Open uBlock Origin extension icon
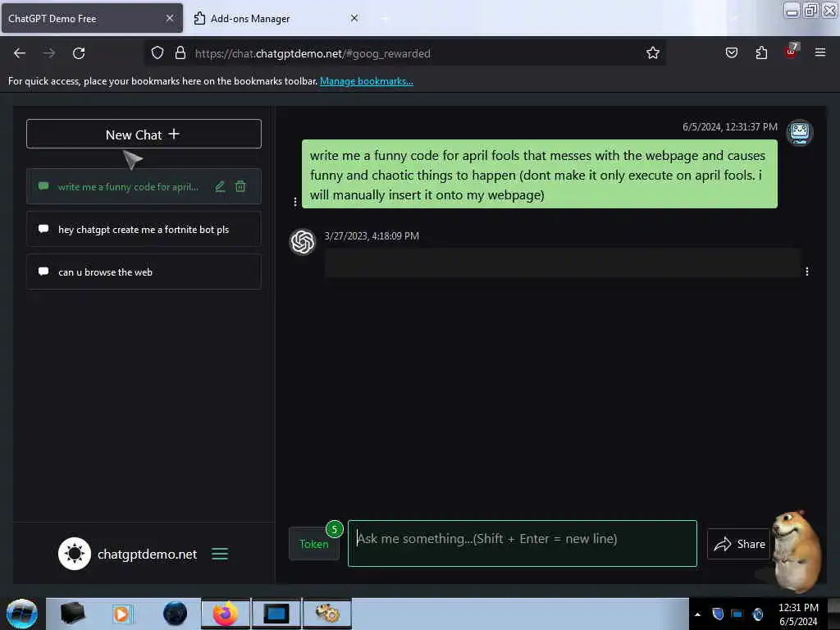840x630 pixels. (792, 52)
